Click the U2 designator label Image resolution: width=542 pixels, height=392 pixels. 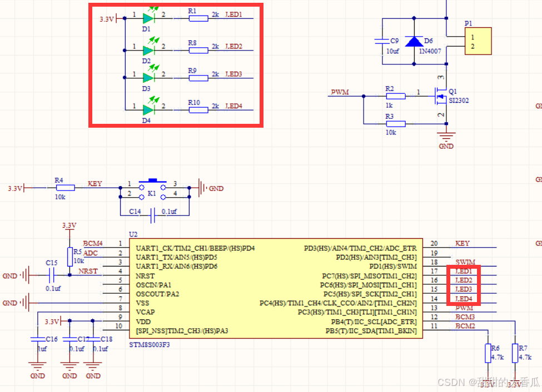click(133, 234)
